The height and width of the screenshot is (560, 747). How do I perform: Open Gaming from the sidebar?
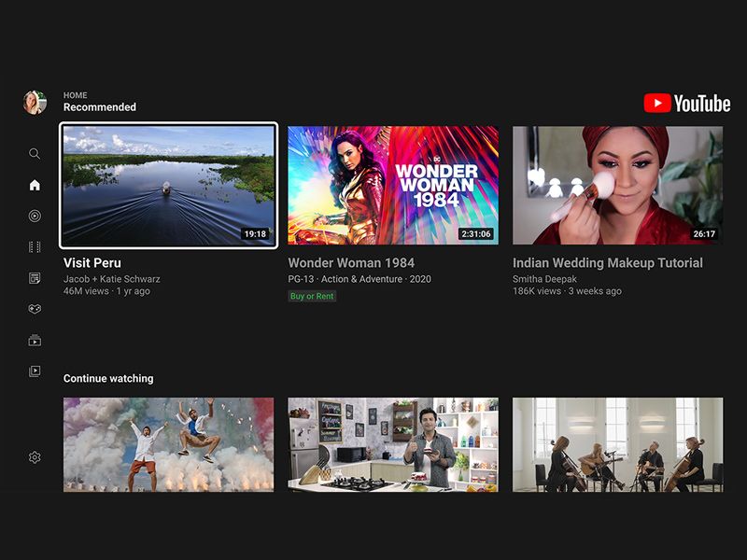(35, 309)
